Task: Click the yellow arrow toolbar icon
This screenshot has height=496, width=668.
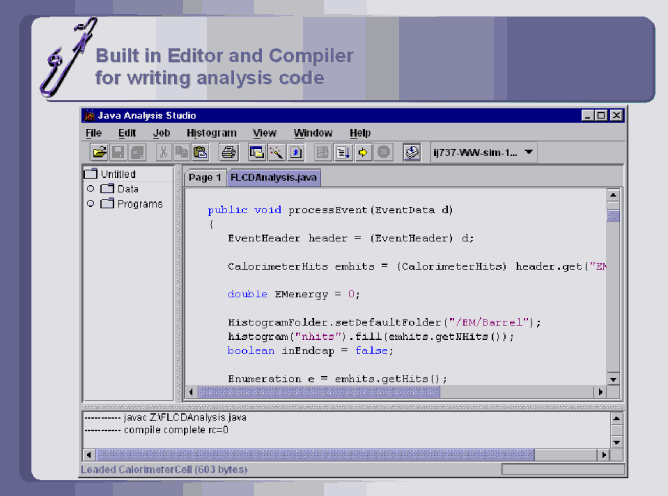Action: click(x=364, y=153)
